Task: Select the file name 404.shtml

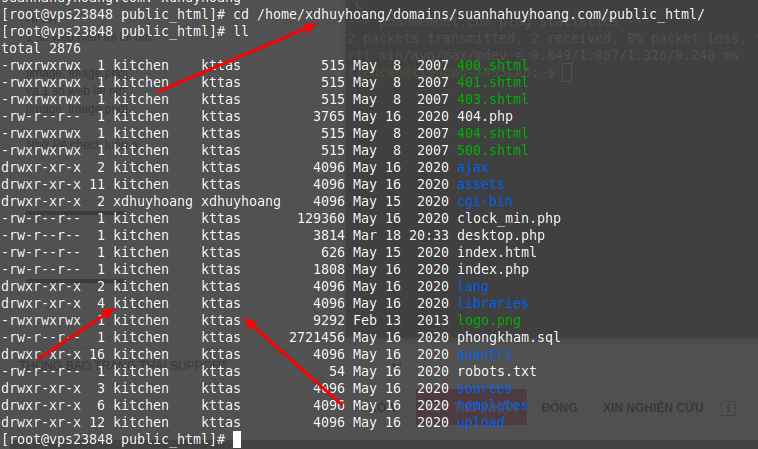Action: click(x=493, y=133)
